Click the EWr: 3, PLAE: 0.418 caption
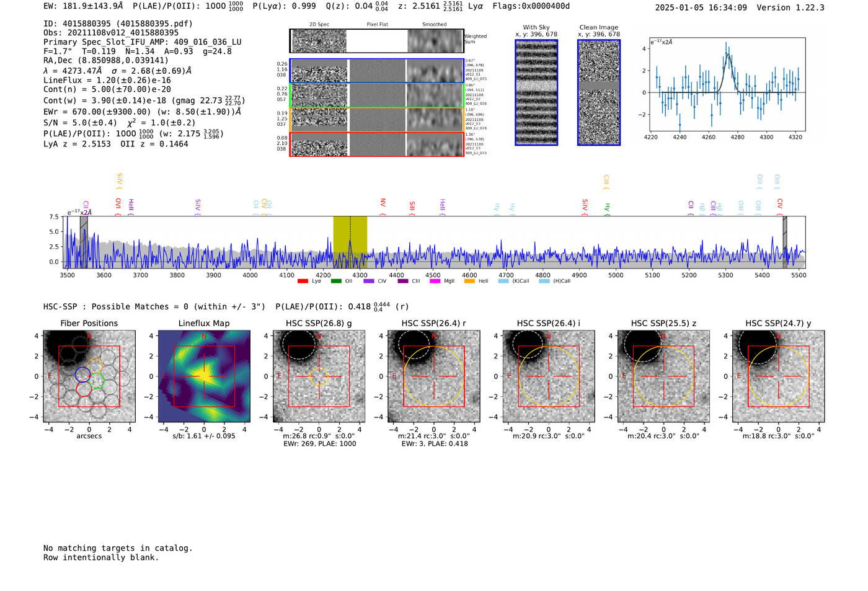The height and width of the screenshot is (591, 868). pos(435,444)
